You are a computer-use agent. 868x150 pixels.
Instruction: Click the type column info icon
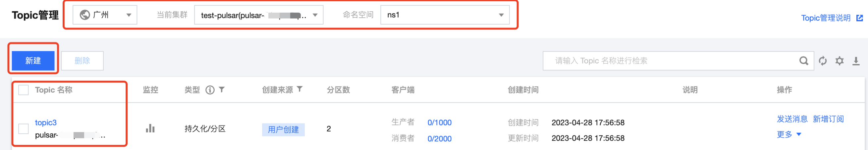tap(210, 90)
